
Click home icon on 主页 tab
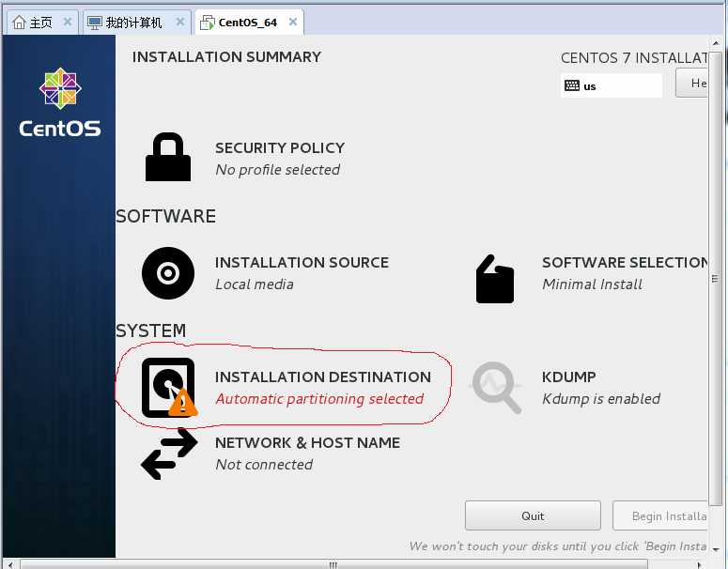(x=19, y=22)
